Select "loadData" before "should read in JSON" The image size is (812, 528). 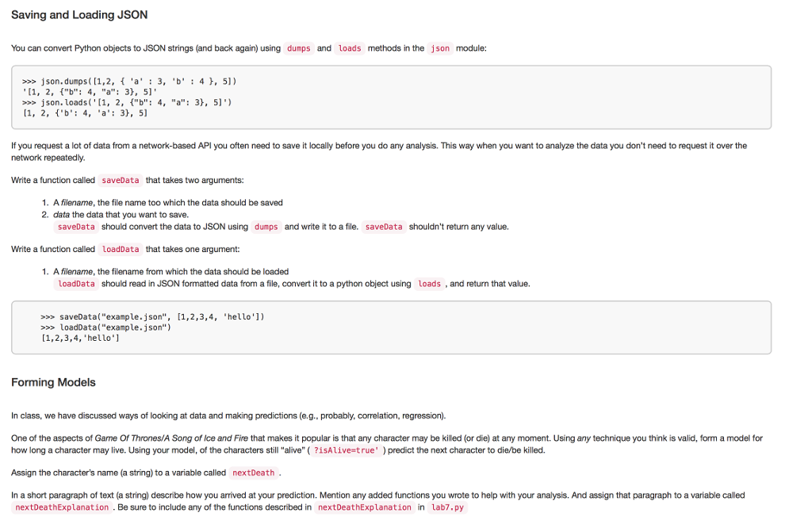pyautogui.click(x=76, y=284)
